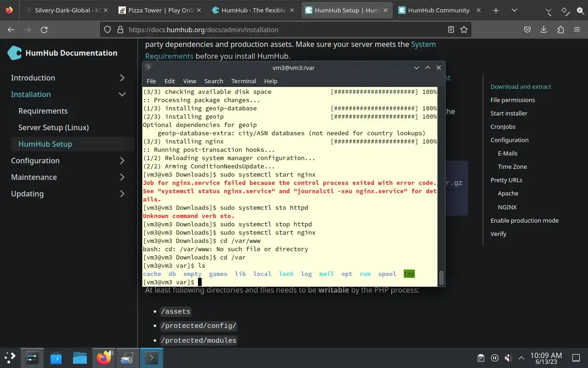This screenshot has width=588, height=368.
Task: Click the site padlock icon
Action: pos(120,29)
